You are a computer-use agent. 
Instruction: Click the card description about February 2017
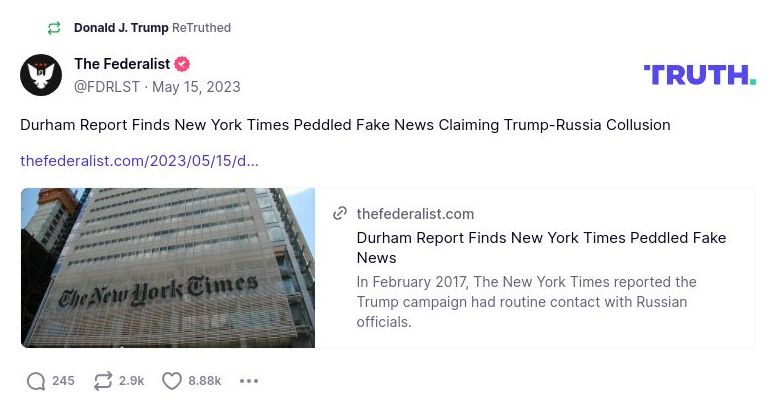click(526, 301)
